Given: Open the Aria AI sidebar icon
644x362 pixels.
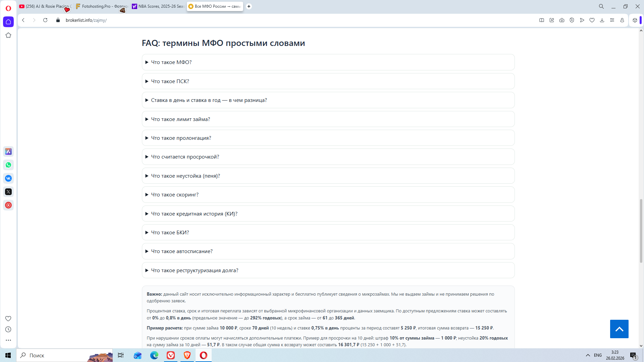Looking at the screenshot, I should 8,152.
